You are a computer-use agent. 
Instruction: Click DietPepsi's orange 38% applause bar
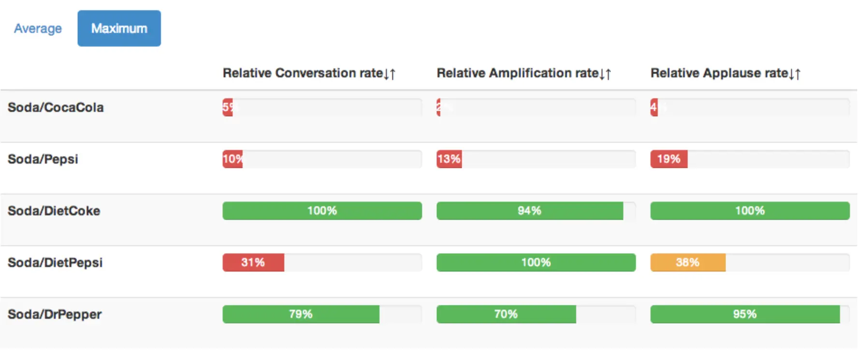click(688, 263)
